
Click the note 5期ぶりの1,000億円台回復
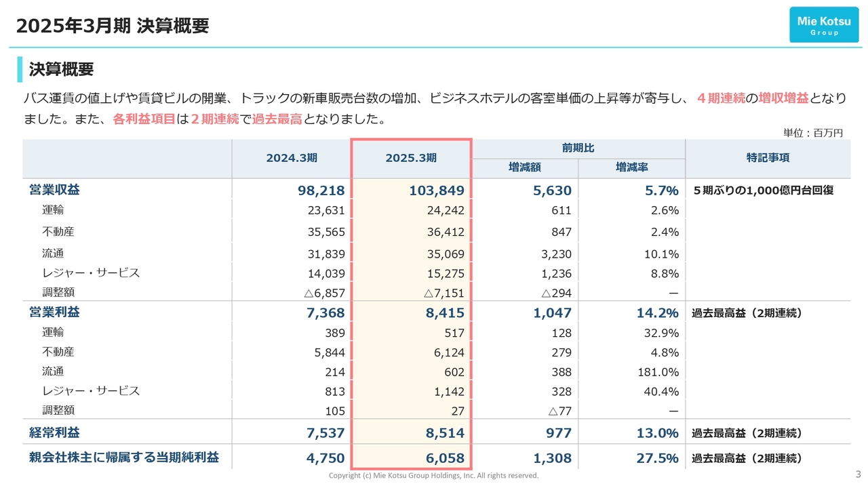765,190
